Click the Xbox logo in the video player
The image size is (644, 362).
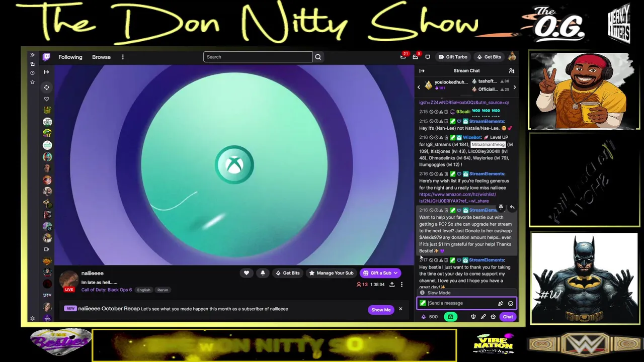(234, 165)
